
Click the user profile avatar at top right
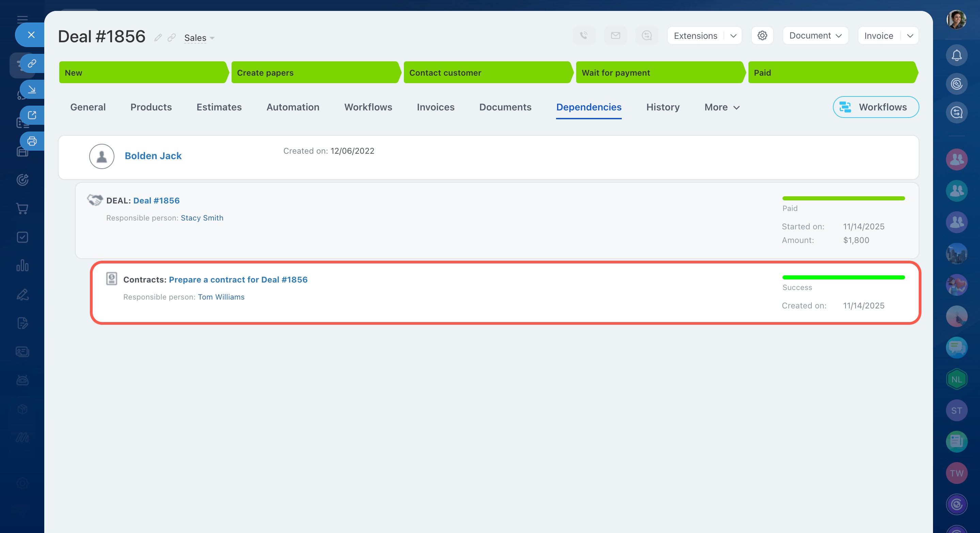pos(956,19)
